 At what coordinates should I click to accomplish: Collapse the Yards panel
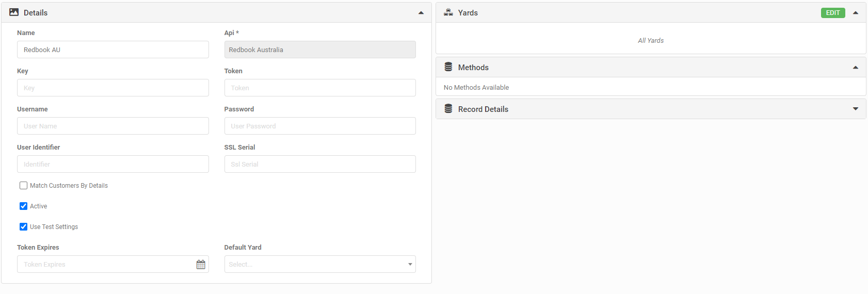tap(856, 13)
